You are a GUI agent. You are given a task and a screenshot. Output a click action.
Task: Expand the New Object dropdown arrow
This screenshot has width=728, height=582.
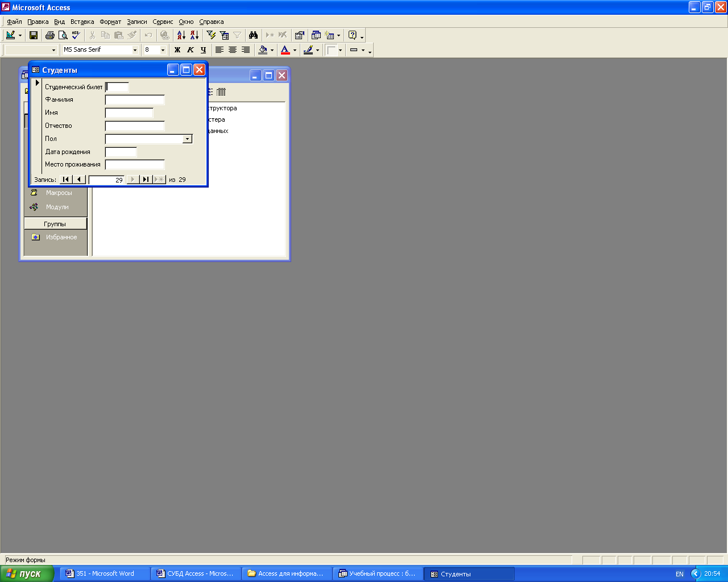coord(338,35)
